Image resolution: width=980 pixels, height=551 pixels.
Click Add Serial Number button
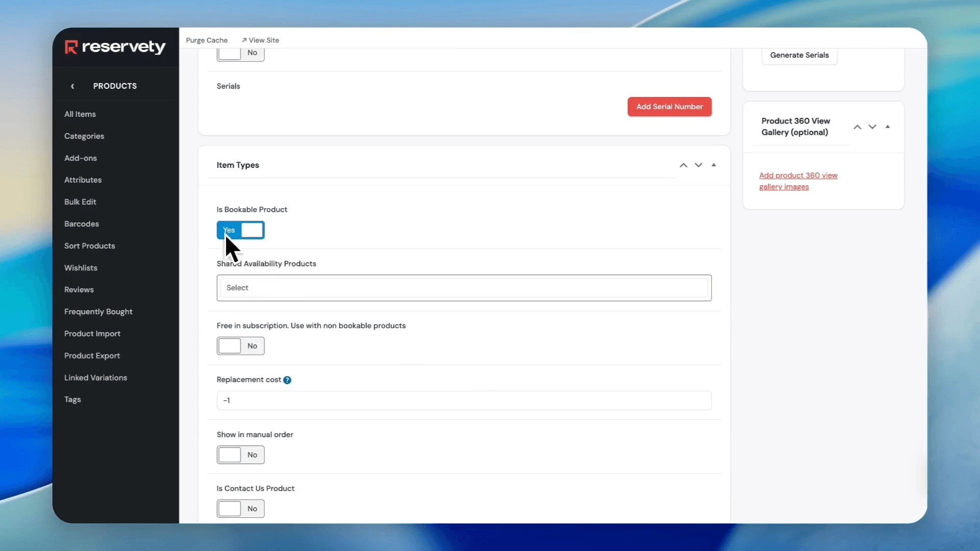(x=670, y=107)
